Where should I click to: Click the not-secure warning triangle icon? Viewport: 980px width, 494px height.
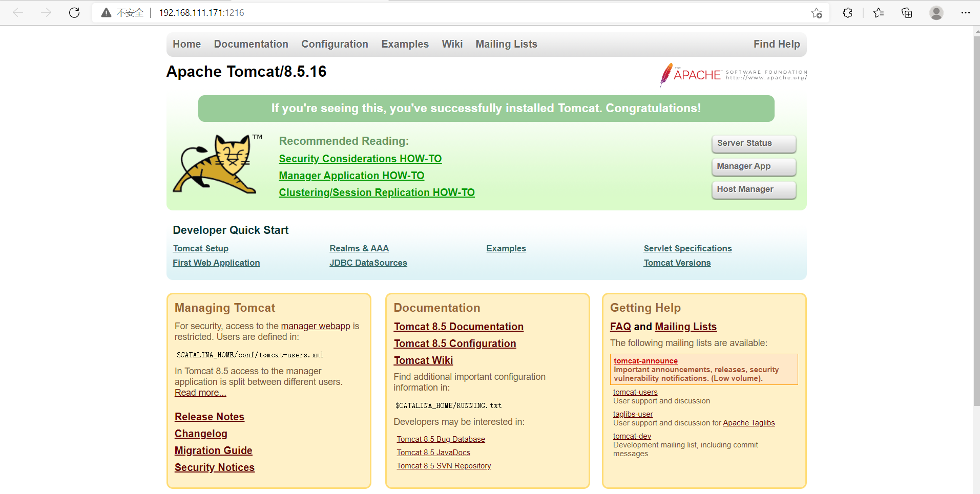click(106, 13)
